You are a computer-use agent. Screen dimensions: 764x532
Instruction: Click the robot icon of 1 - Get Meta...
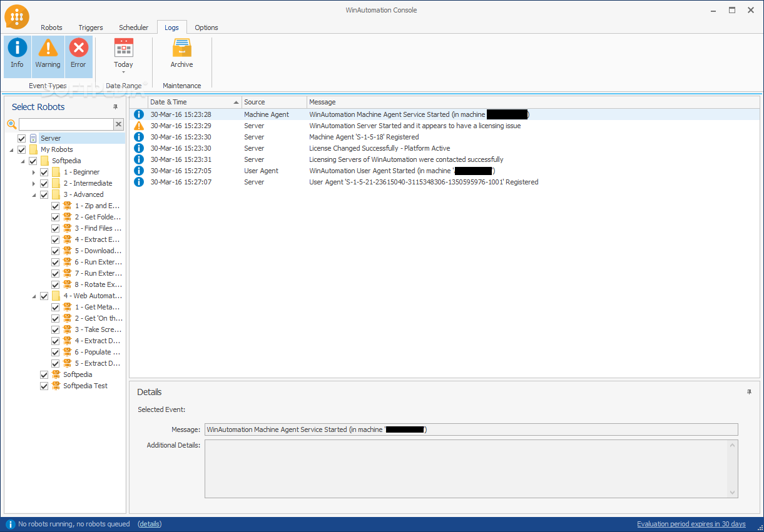[67, 307]
